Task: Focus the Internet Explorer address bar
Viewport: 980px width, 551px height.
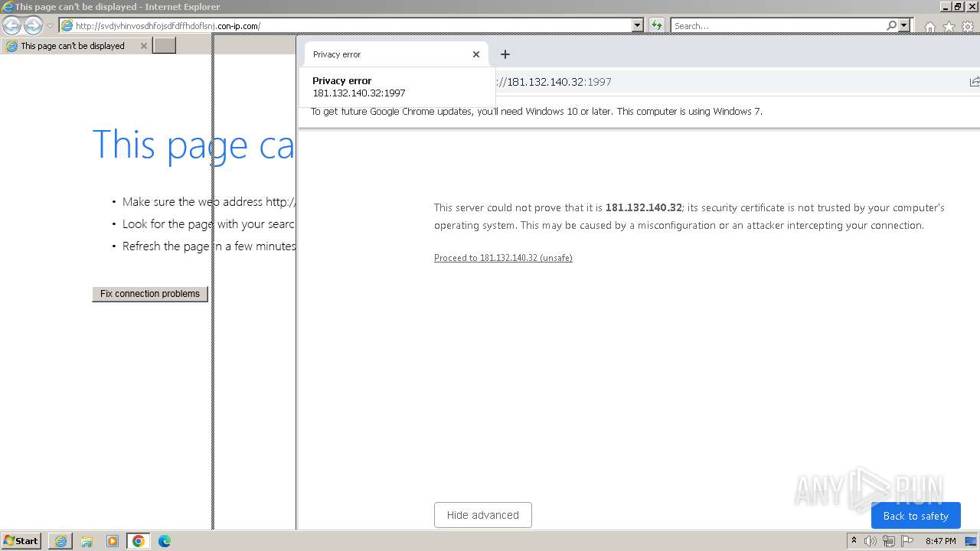Action: pyautogui.click(x=345, y=25)
